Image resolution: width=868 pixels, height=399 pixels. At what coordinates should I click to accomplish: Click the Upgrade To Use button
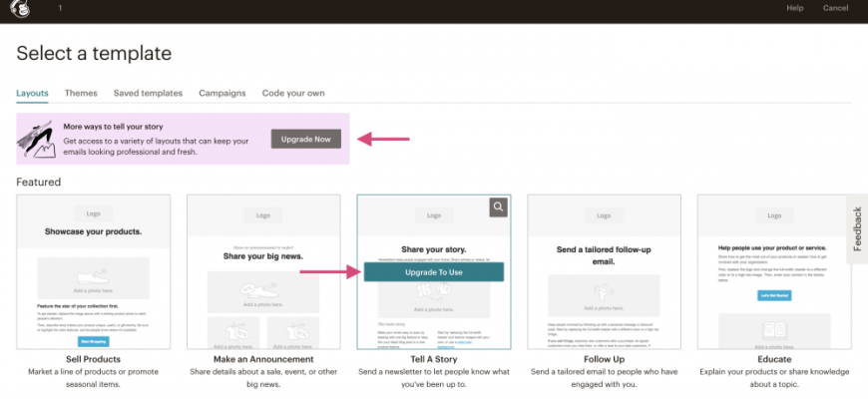pos(434,271)
